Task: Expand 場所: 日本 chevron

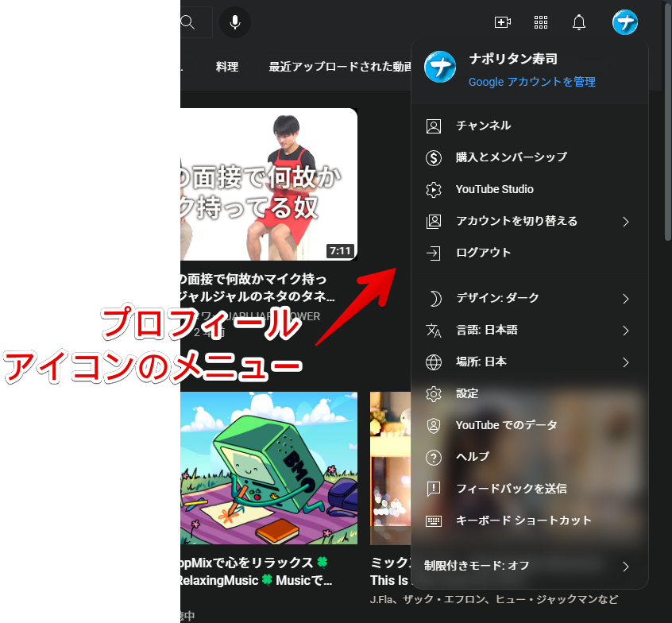Action: (x=626, y=362)
